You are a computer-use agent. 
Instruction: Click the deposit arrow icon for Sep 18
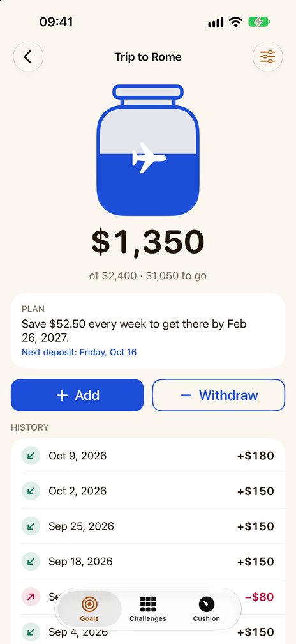point(31,562)
